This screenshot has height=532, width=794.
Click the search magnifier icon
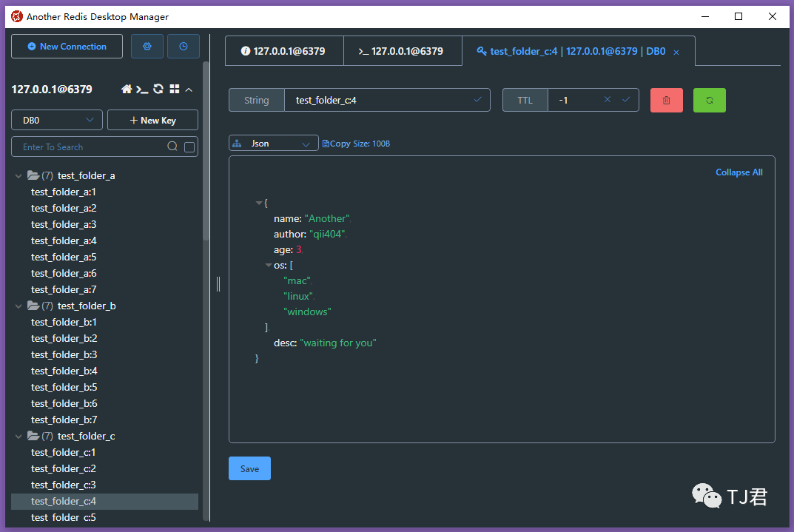(x=172, y=147)
